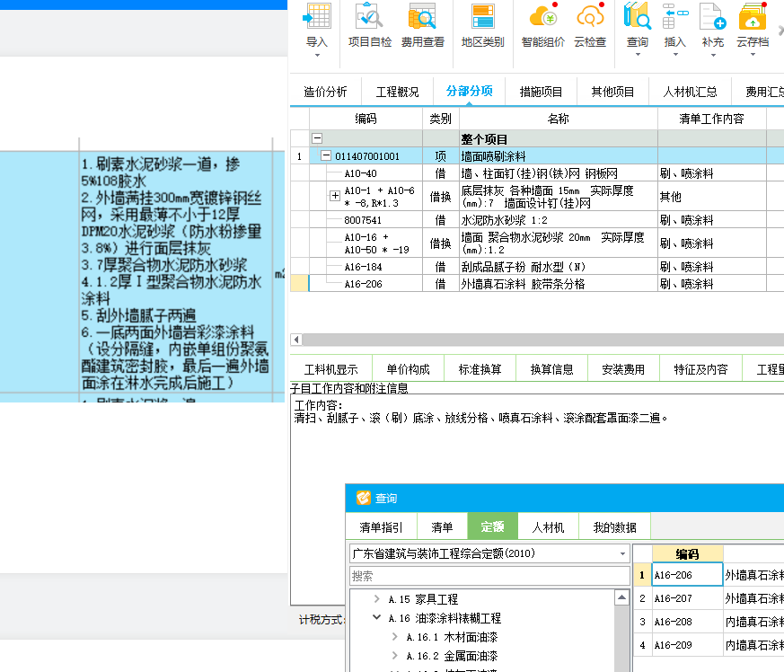Click the query result 编码 header
784x672 pixels.
click(x=688, y=554)
